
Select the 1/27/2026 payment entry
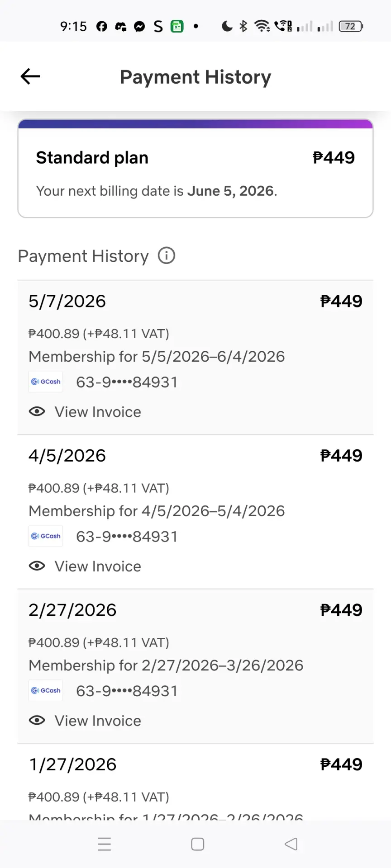pos(195,782)
